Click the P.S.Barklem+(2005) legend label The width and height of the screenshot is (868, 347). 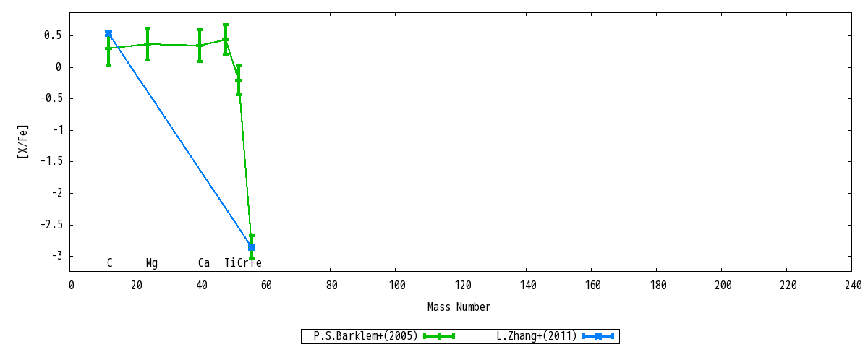(365, 336)
